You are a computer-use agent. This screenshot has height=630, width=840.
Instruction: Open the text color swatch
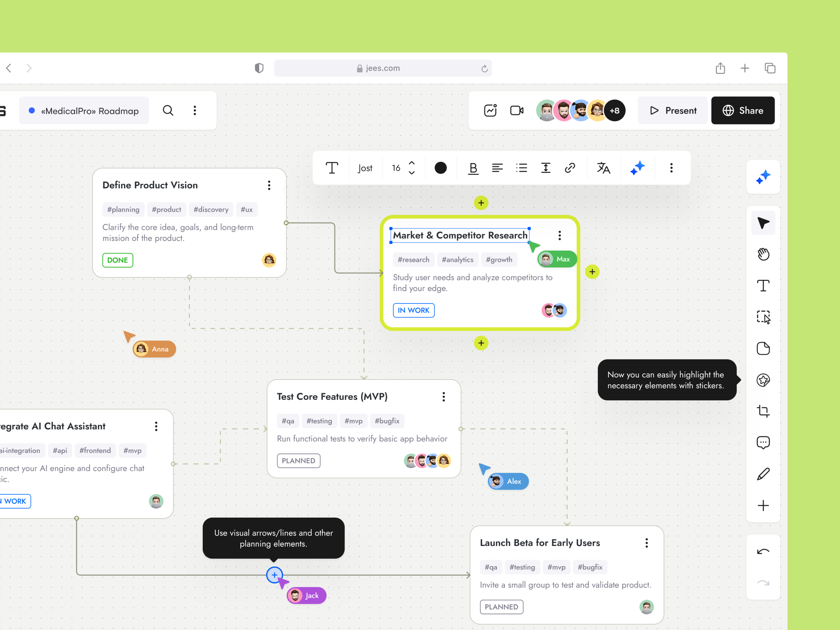pos(440,168)
